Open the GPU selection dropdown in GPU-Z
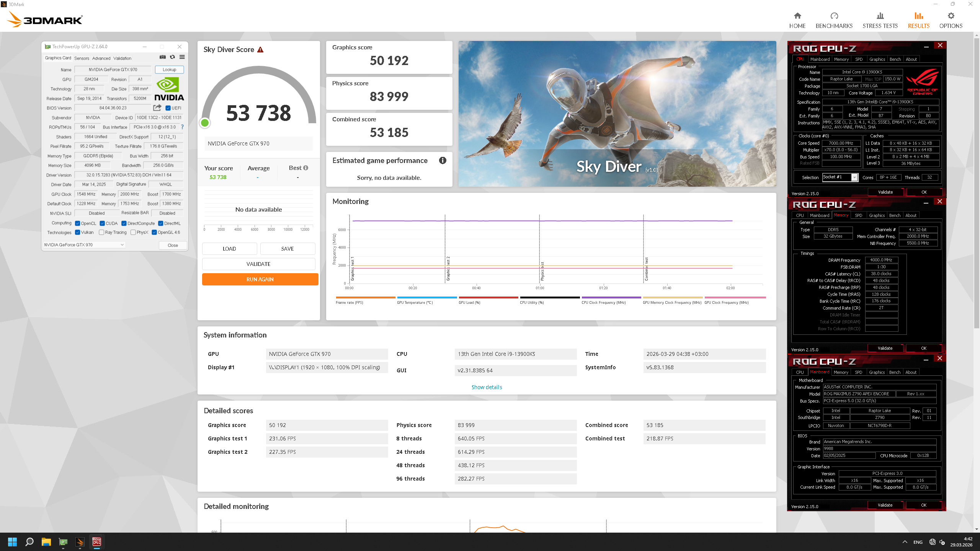This screenshot has width=980, height=551. pos(84,245)
